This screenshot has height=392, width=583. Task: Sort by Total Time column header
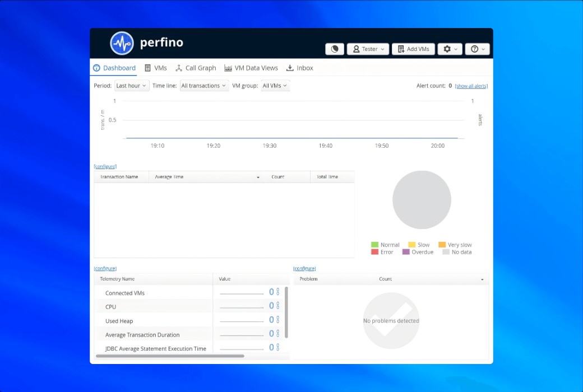332,177
